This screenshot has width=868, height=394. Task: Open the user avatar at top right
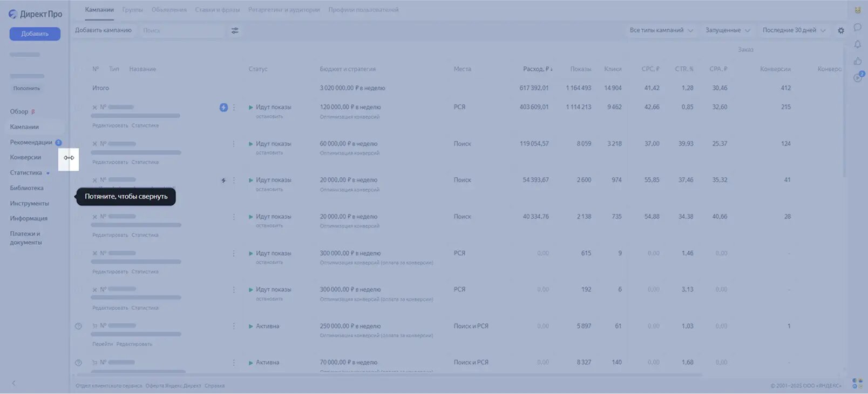[857, 10]
